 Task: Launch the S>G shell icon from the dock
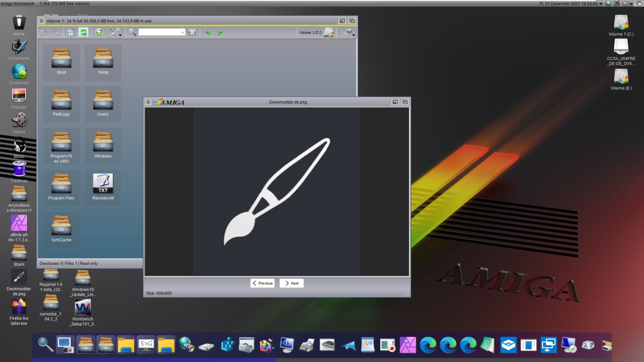(146, 345)
